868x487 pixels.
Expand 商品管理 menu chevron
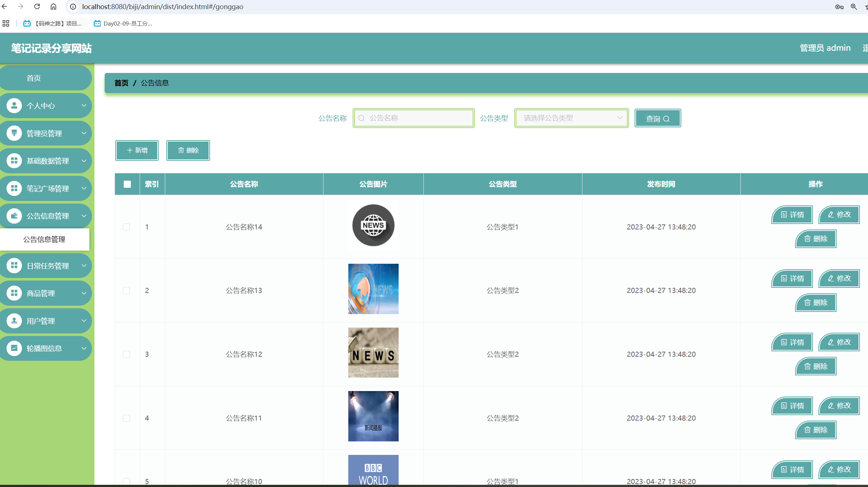84,293
